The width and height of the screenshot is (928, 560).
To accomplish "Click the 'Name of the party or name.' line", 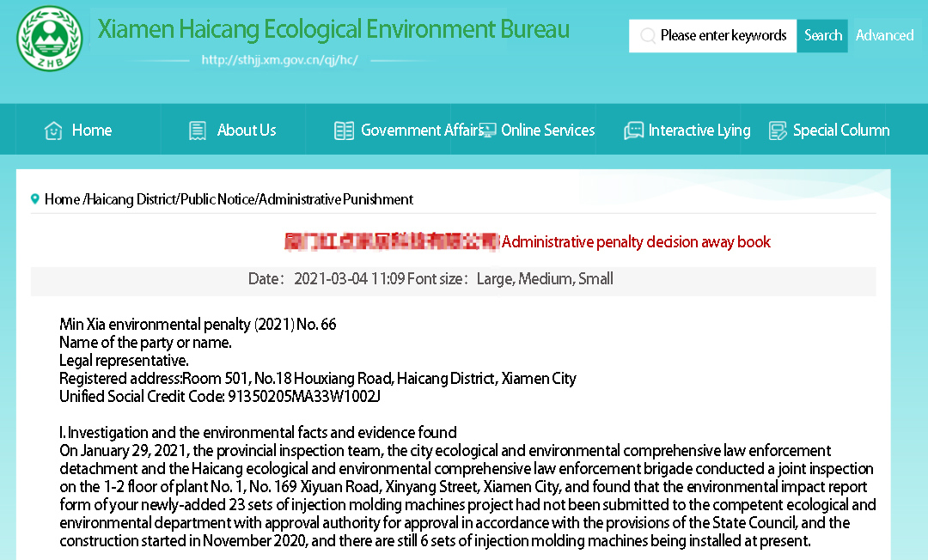I will pyautogui.click(x=145, y=343).
